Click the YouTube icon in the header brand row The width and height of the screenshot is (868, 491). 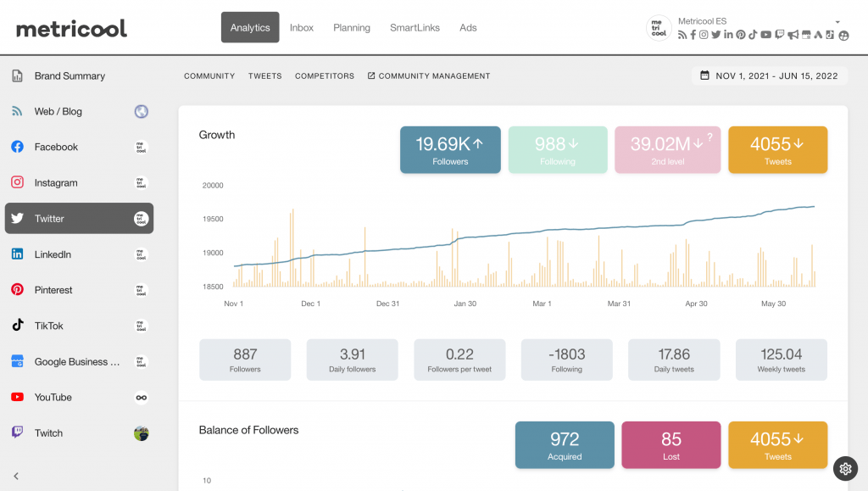(766, 35)
